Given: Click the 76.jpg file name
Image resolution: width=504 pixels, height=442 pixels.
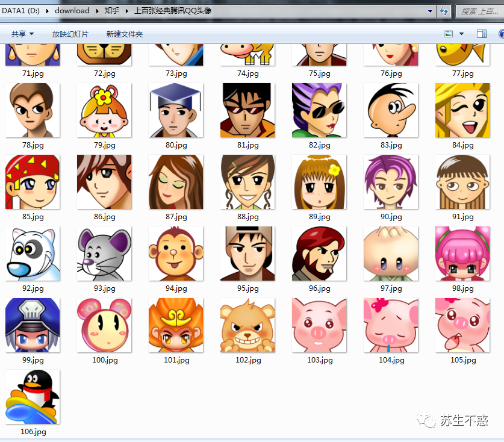Looking at the screenshot, I should (x=391, y=73).
